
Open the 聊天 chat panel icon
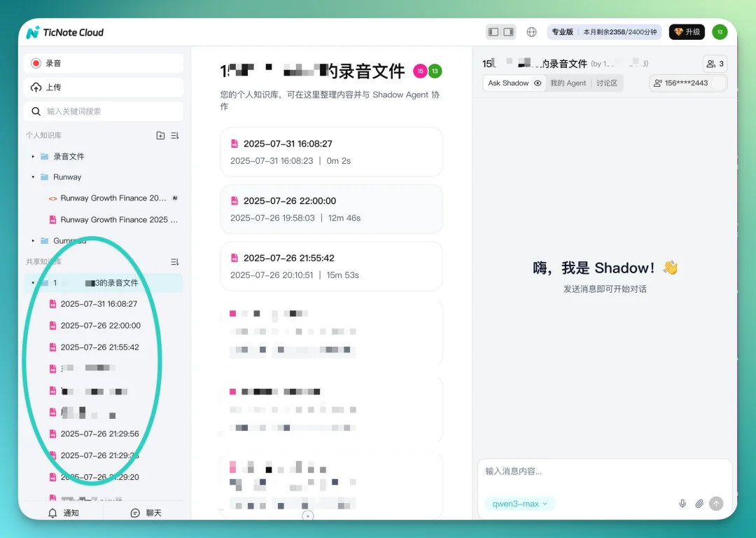[x=136, y=513]
